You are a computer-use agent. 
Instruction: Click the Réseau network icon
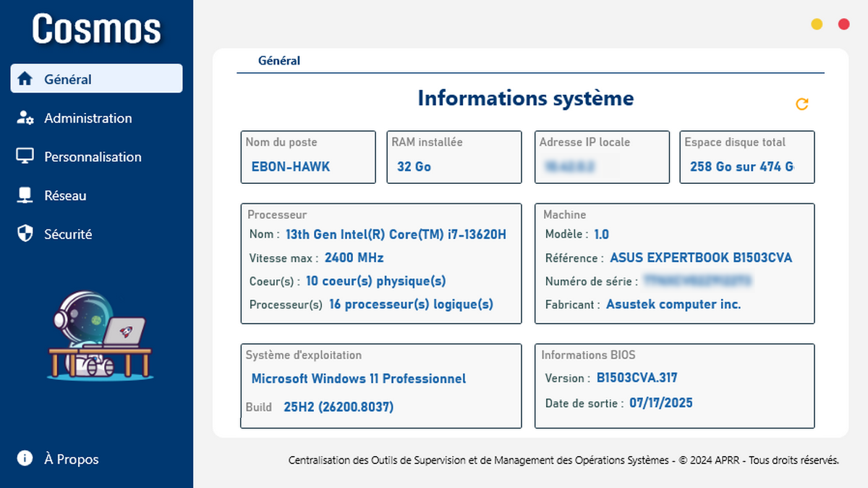25,195
